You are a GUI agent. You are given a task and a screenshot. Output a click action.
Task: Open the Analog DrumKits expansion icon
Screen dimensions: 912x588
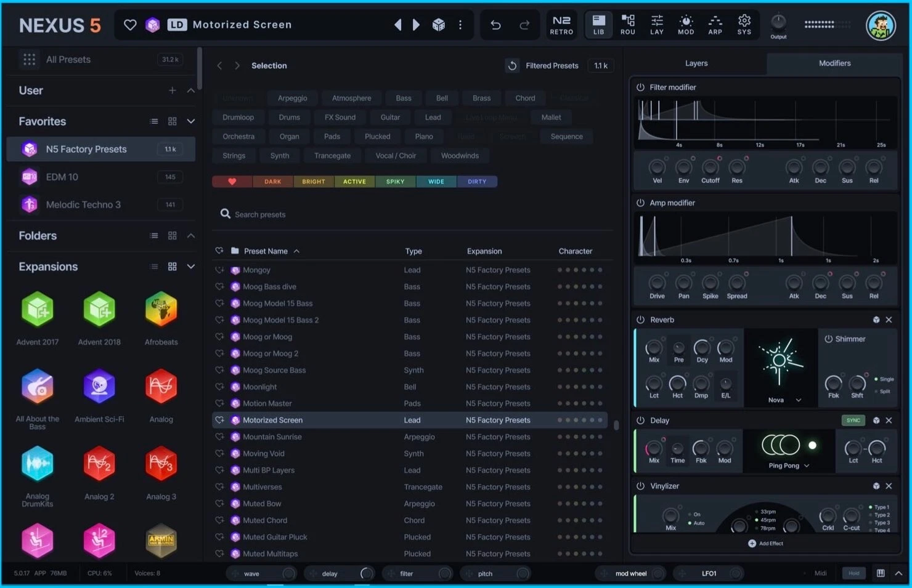tap(38, 464)
